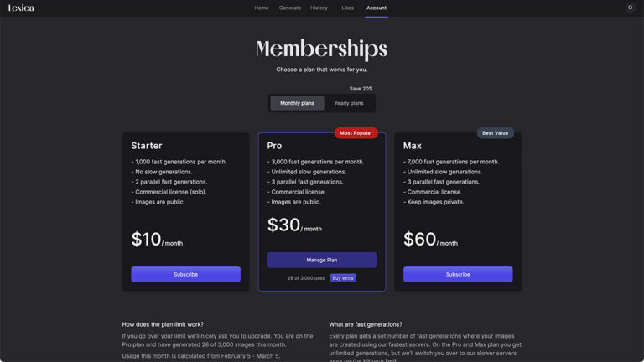The image size is (644, 362).
Task: Click Buy extra generations button
Action: [x=343, y=278]
